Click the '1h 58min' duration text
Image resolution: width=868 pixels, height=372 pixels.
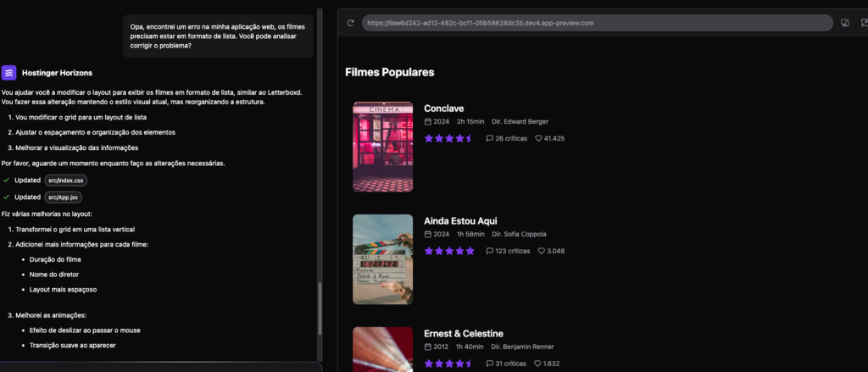[x=470, y=234]
